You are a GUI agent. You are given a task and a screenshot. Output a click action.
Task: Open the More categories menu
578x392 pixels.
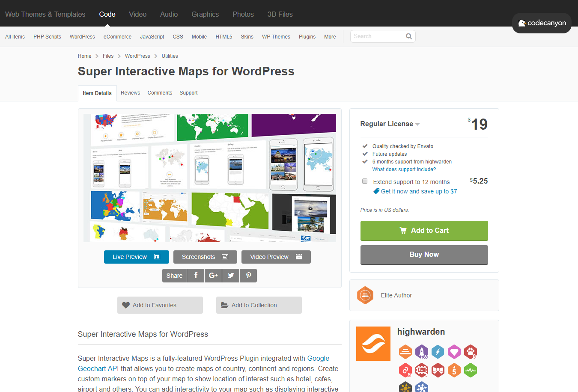330,37
